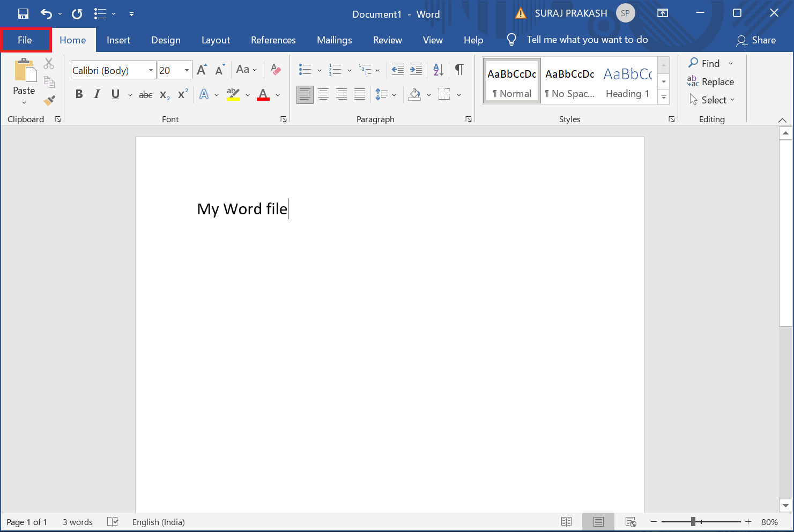794x532 pixels.
Task: Open the font size 20 dropdown
Action: pos(187,70)
